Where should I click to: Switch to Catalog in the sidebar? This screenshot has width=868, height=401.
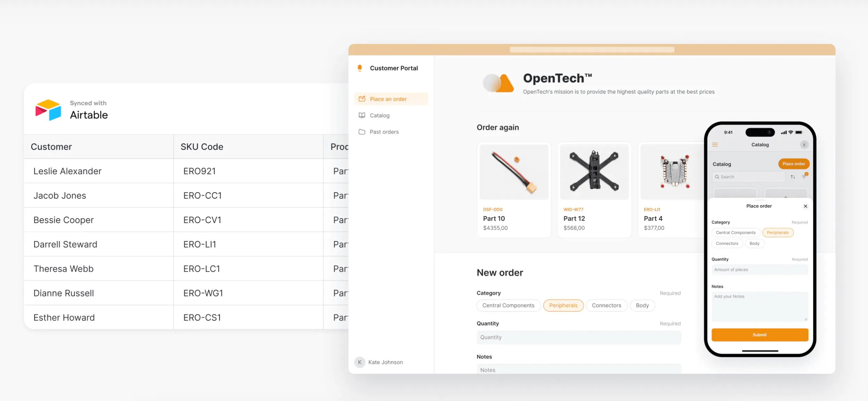point(380,115)
